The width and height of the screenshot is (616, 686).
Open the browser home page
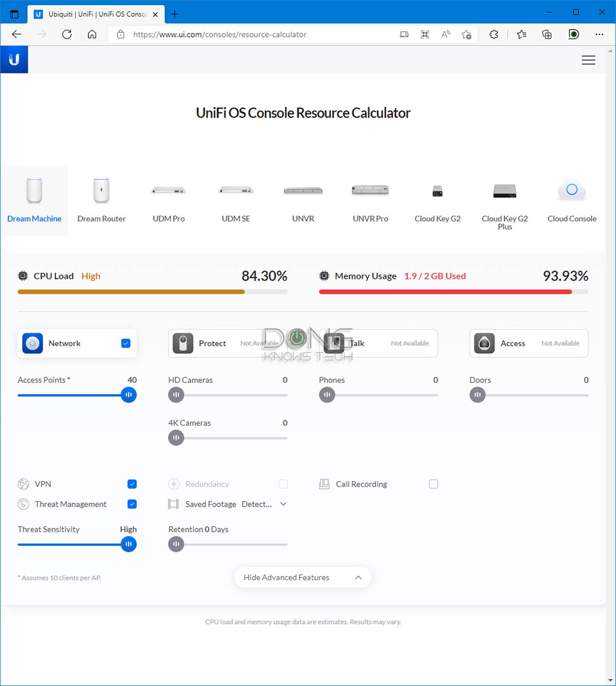pyautogui.click(x=92, y=34)
